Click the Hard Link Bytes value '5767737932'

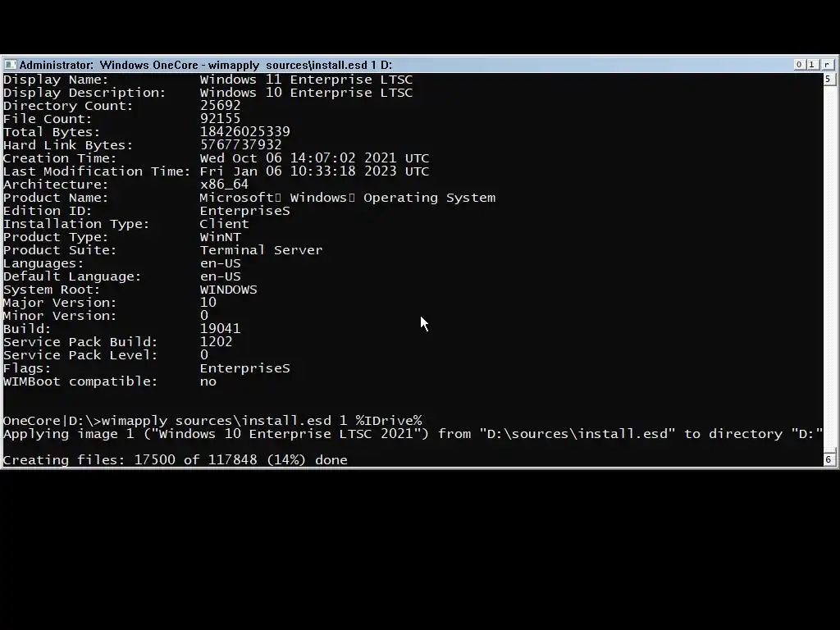tap(240, 145)
